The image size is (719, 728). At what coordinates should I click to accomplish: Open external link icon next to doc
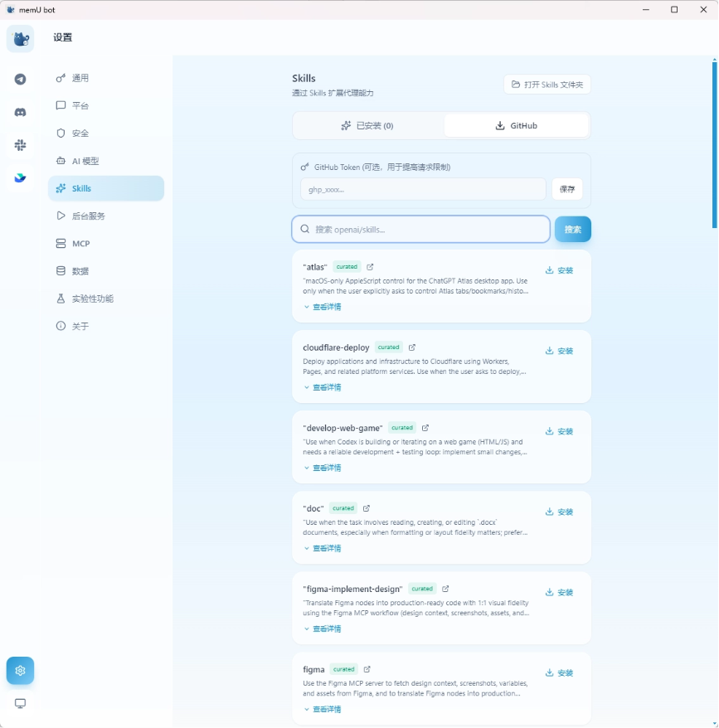(366, 508)
